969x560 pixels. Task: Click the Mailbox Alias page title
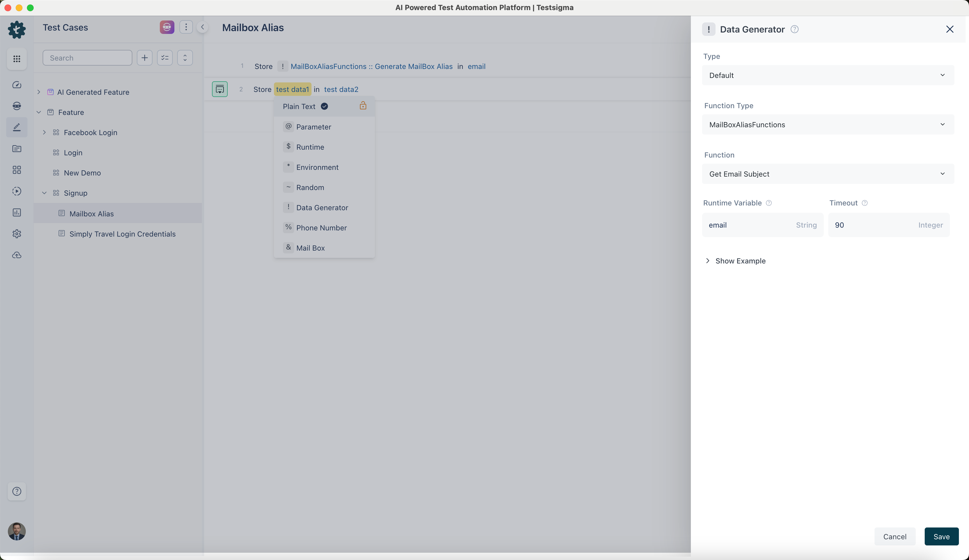[253, 27]
